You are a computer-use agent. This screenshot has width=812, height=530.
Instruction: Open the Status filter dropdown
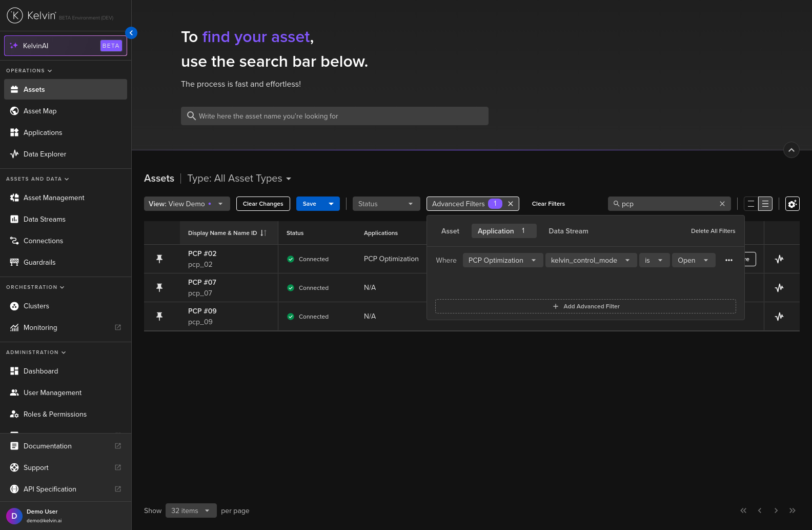pyautogui.click(x=385, y=204)
